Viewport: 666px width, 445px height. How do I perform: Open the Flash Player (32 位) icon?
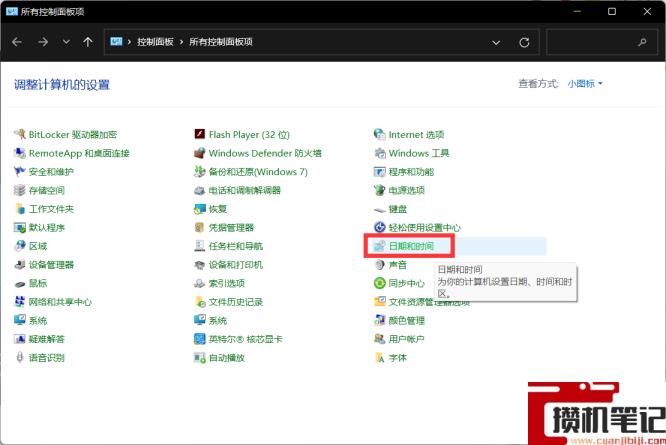200,135
